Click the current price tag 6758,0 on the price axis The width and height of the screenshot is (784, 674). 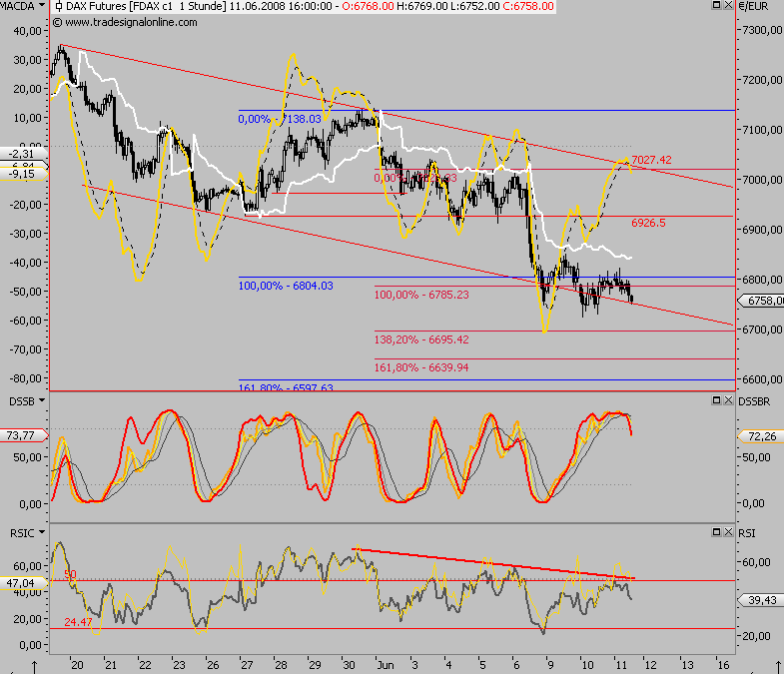[761, 301]
